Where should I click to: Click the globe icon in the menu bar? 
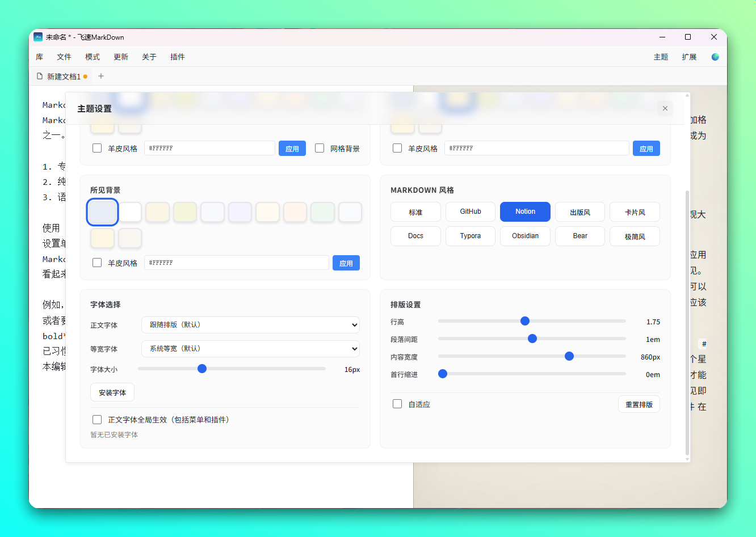pyautogui.click(x=715, y=57)
